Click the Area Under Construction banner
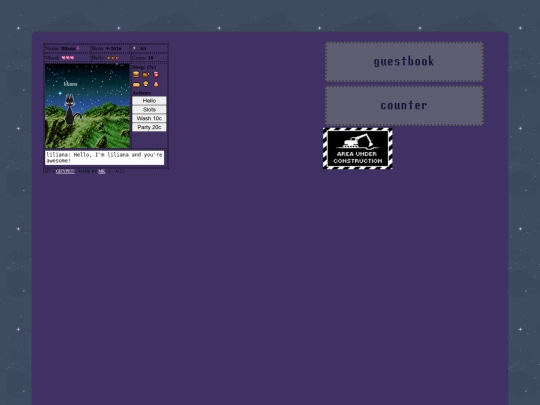The image size is (540, 405). (x=357, y=148)
